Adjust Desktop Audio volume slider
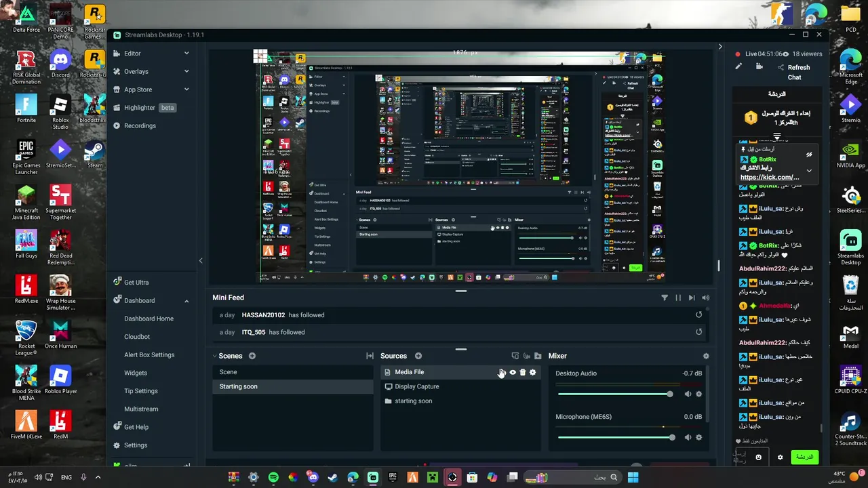 [615, 394]
